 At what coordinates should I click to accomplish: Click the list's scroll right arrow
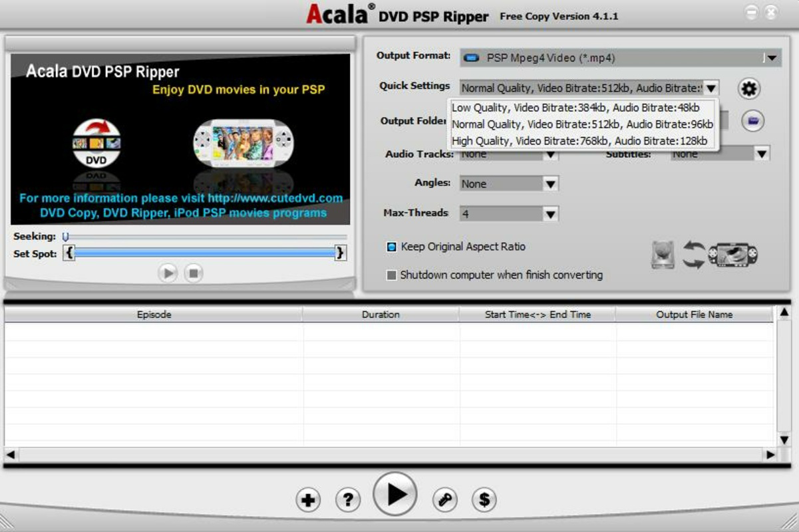[x=770, y=455]
